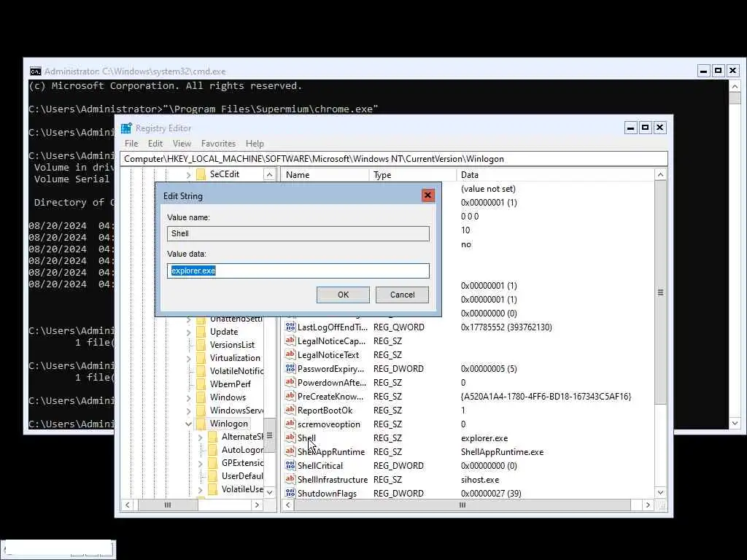Cancel the Edit String dialog

(x=402, y=295)
